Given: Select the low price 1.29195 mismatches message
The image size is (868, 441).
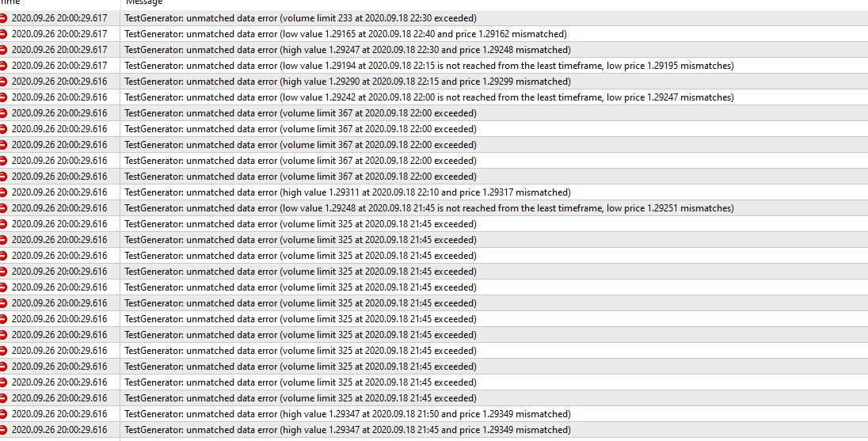Looking at the screenshot, I should pyautogui.click(x=428, y=66).
